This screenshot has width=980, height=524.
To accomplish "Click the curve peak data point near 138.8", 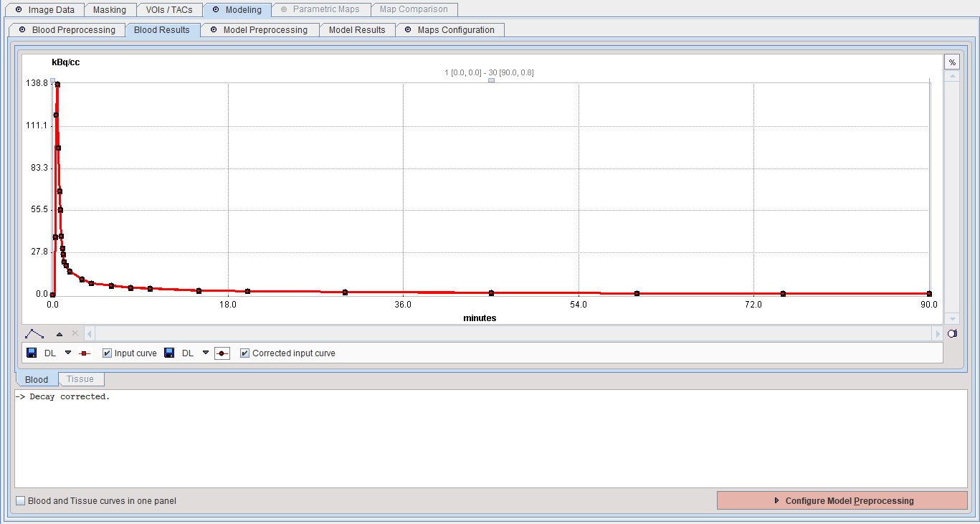I will click(x=57, y=85).
